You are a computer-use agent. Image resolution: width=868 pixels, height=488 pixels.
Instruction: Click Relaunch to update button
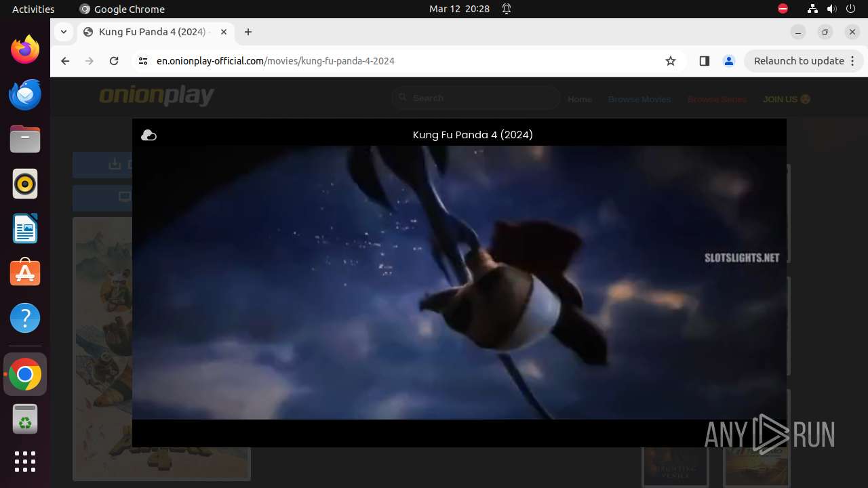pyautogui.click(x=799, y=61)
